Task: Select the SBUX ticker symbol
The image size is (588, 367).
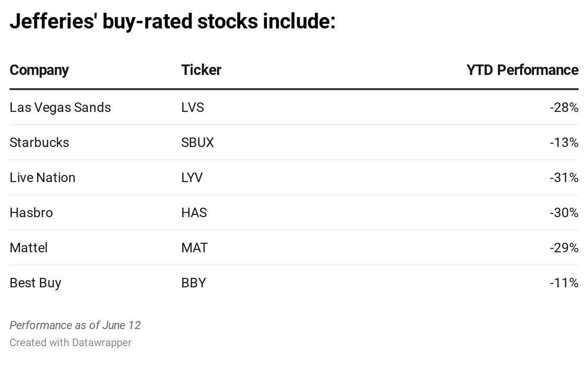Action: click(x=197, y=143)
